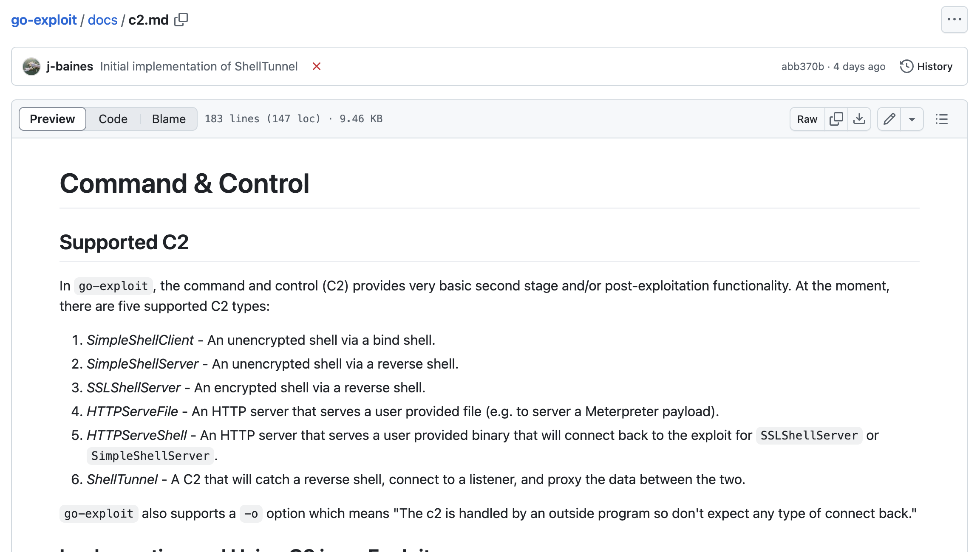Switch to the Code tab
Screen dimensions: 980x552
pyautogui.click(x=113, y=119)
